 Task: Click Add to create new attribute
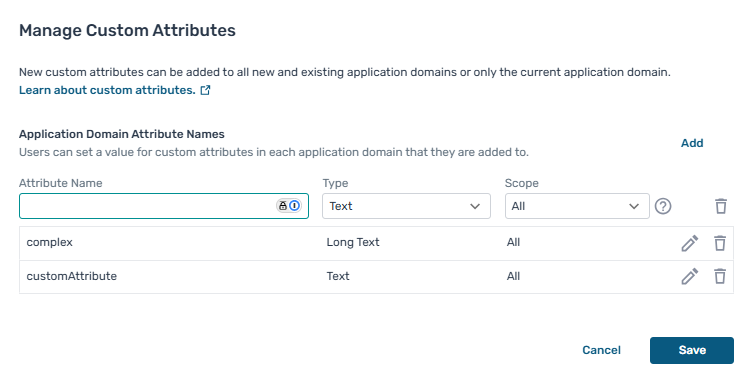click(x=692, y=143)
